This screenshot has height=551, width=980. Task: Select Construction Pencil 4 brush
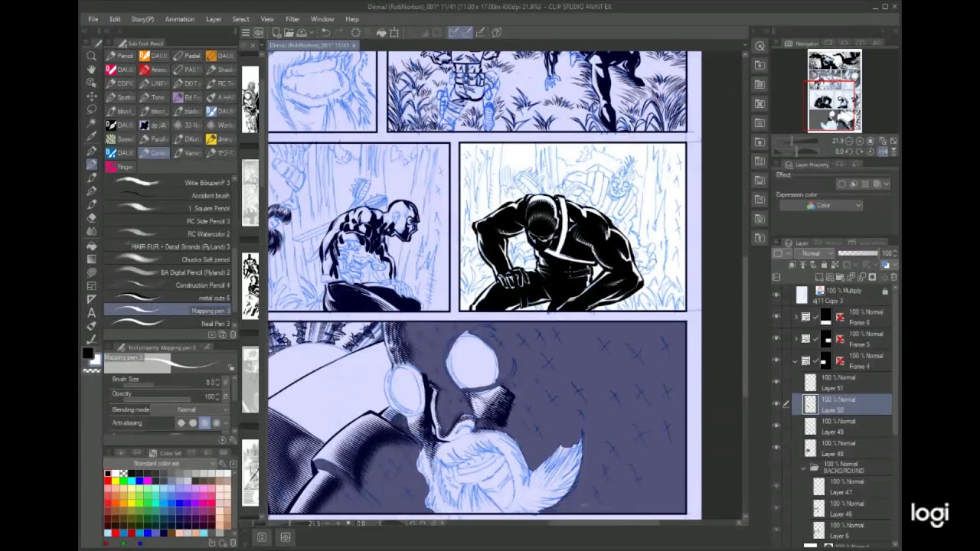click(168, 285)
